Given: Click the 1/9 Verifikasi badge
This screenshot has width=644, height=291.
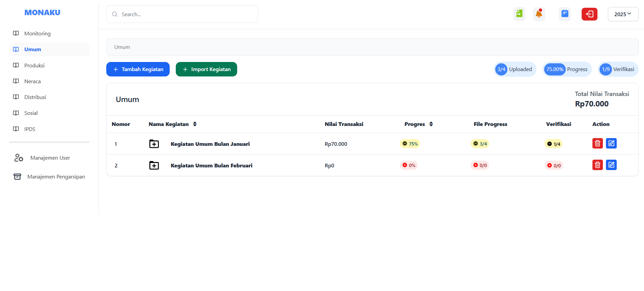Looking at the screenshot, I should (x=618, y=69).
